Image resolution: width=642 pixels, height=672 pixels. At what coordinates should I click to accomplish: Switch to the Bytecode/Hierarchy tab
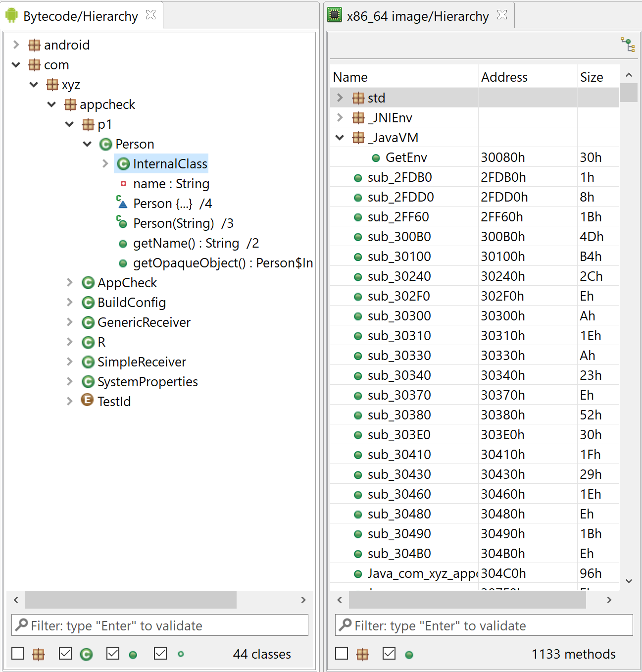pos(81,16)
